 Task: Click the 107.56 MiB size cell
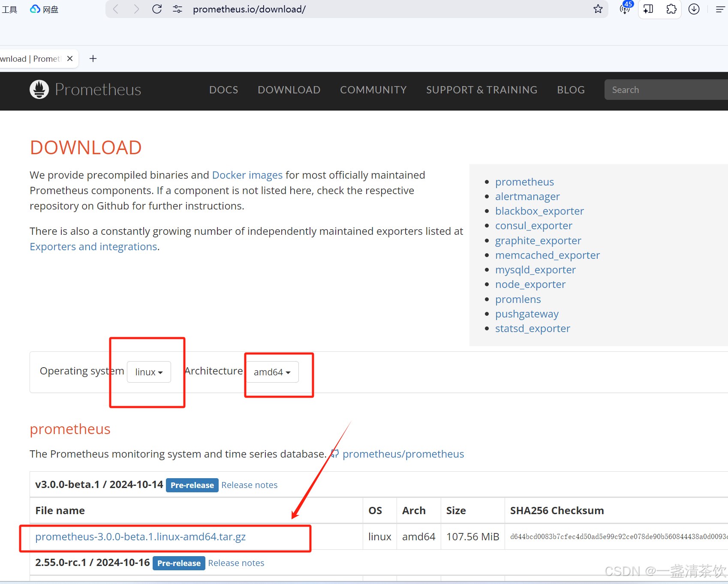pos(472,536)
